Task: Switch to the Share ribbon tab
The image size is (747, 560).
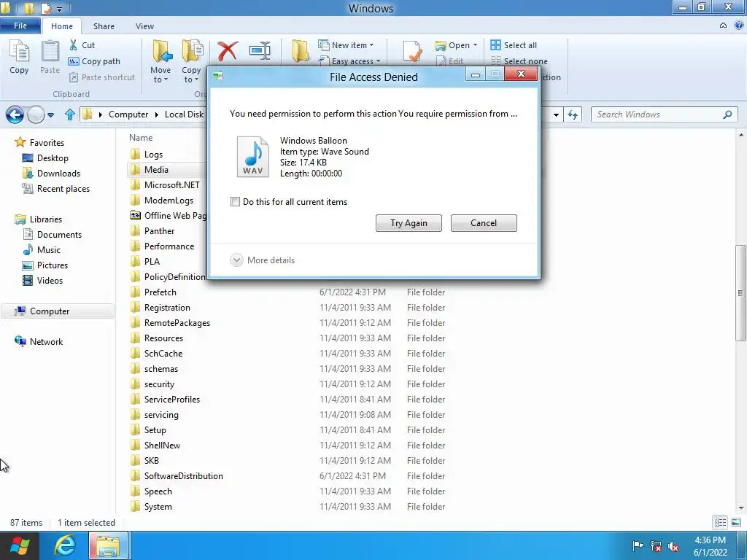Action: pyautogui.click(x=104, y=26)
